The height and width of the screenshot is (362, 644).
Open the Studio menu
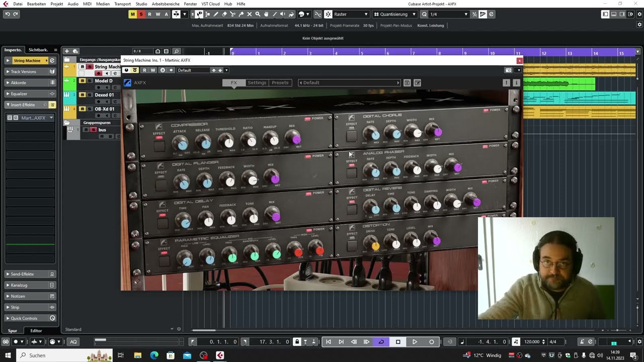[x=141, y=4]
